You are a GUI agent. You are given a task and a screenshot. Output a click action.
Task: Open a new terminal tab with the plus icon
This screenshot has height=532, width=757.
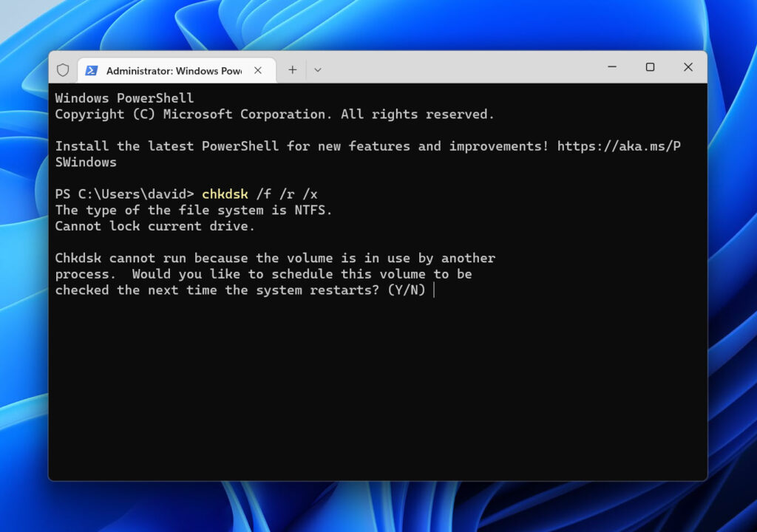[x=292, y=69]
